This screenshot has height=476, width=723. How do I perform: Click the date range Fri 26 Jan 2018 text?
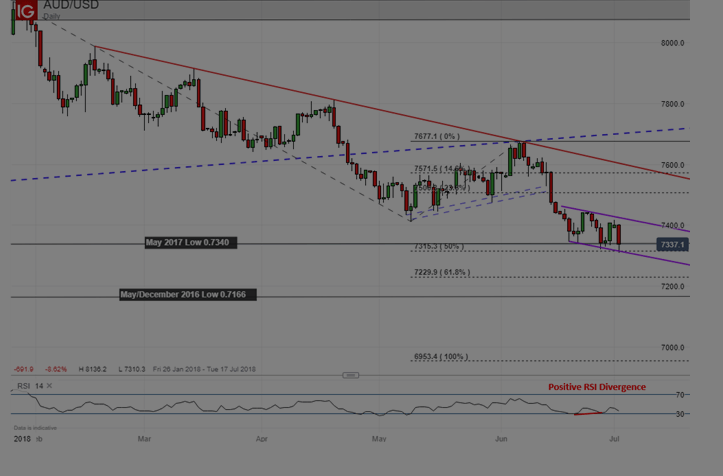click(x=177, y=369)
